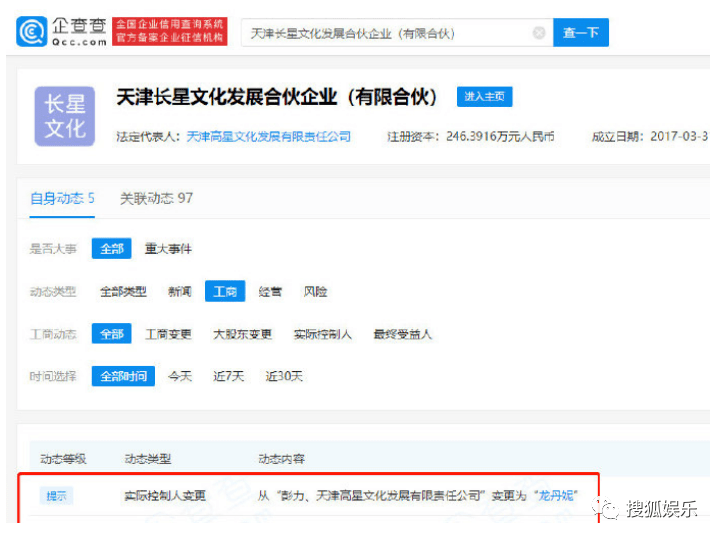Select the 工商 type filter
The height and width of the screenshot is (541, 721).
click(x=225, y=291)
